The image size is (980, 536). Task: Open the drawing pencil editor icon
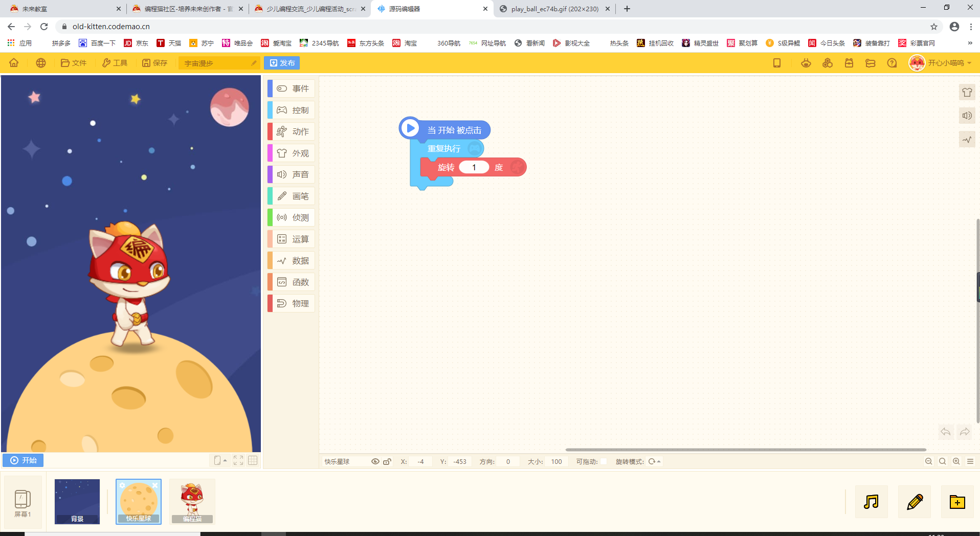pyautogui.click(x=915, y=502)
